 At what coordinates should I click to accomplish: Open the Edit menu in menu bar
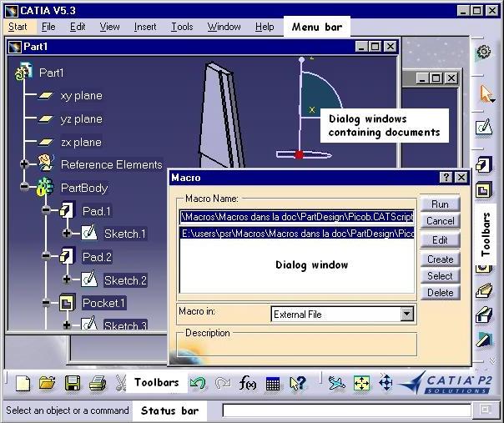[x=78, y=27]
